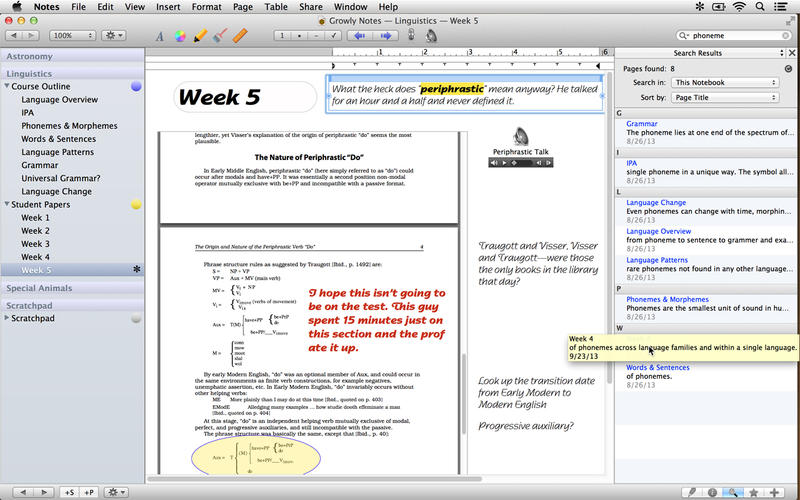Apply checkmark list style in toolbar
The width and height of the screenshot is (800, 500).
[333, 36]
